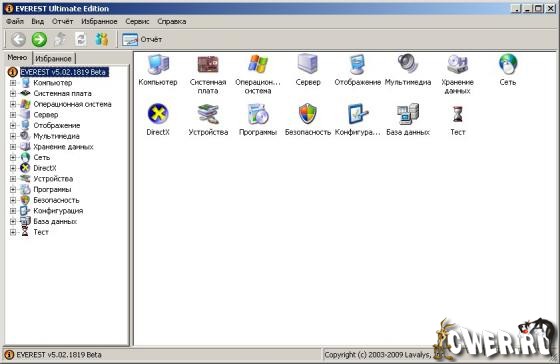Expand the Компьютер tree node
The image size is (560, 364).
(x=13, y=83)
